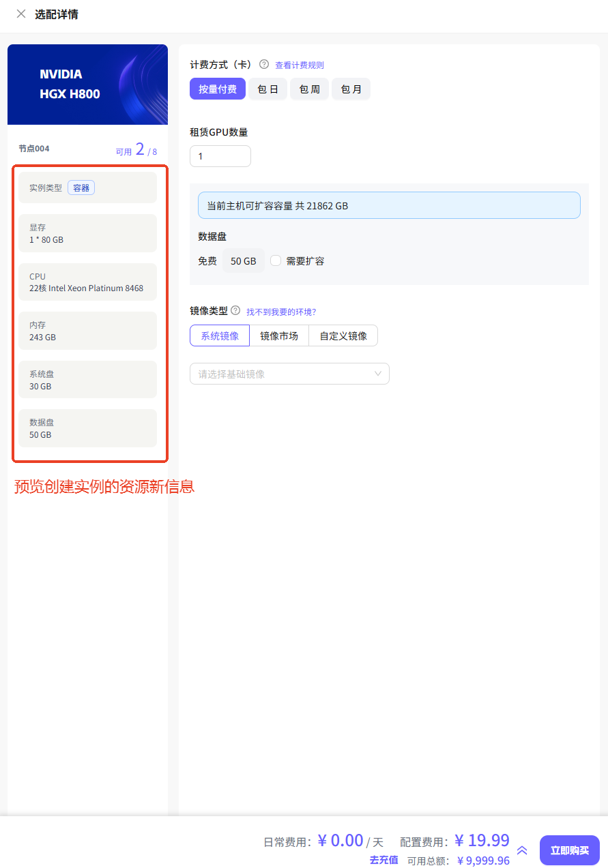Enable the 需要扩容 checkbox
This screenshot has height=868, width=608.
tap(276, 260)
